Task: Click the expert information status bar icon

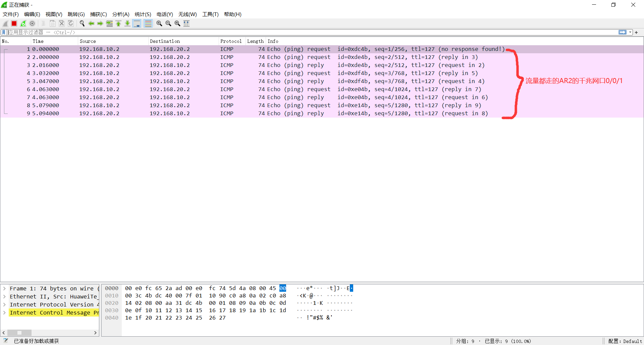Action: tap(5, 341)
